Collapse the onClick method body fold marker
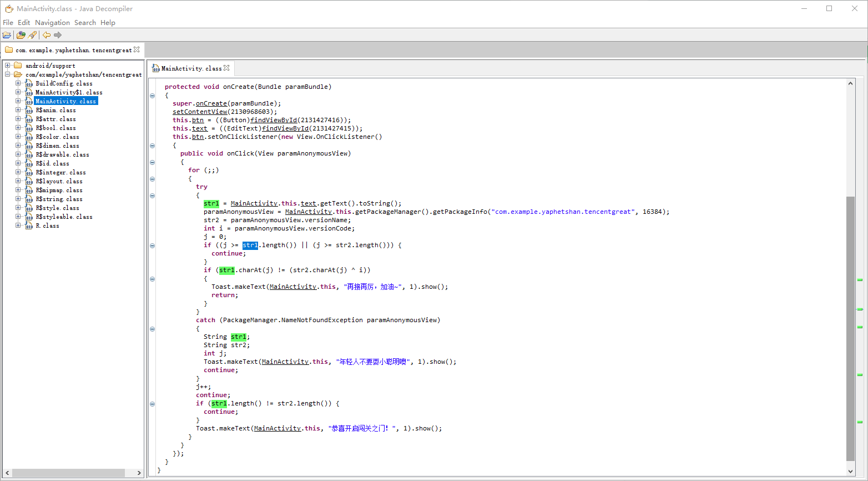Viewport: 868px width, 481px height. point(153,162)
